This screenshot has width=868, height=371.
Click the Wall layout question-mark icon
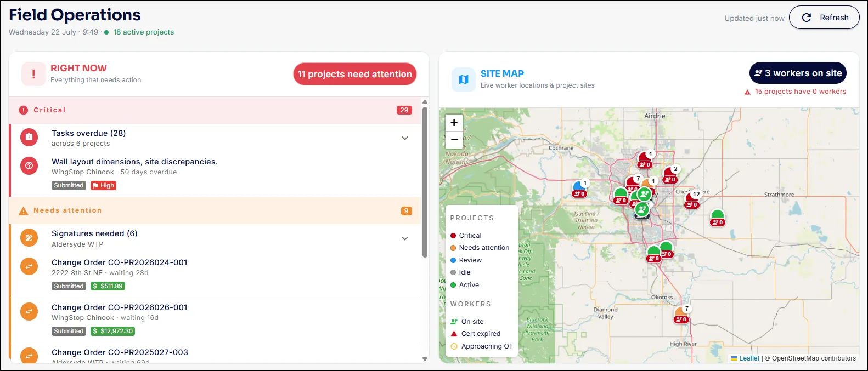click(29, 165)
